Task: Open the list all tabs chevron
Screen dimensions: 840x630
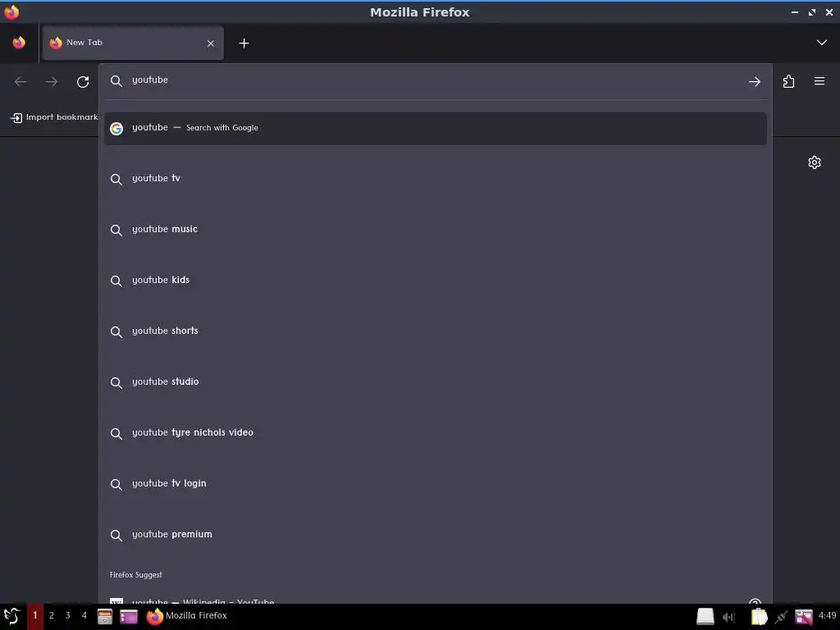Action: 821,43
